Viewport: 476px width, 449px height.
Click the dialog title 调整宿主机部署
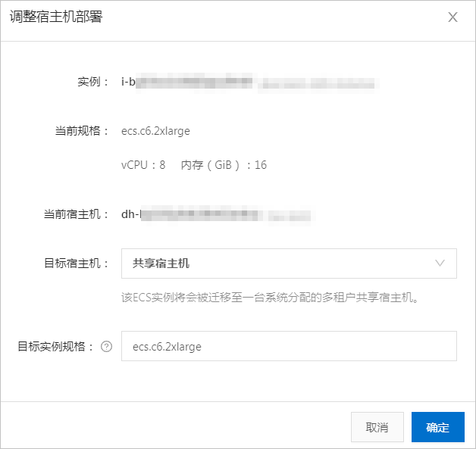click(56, 17)
